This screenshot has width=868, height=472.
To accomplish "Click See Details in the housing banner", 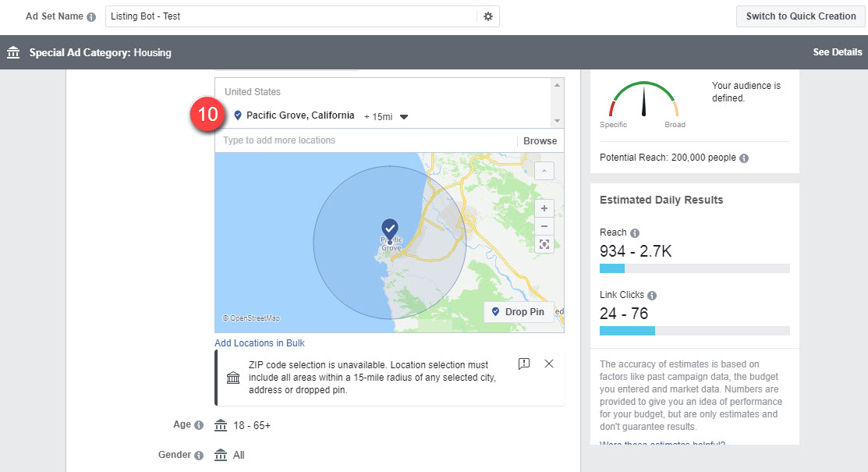I will 837,52.
